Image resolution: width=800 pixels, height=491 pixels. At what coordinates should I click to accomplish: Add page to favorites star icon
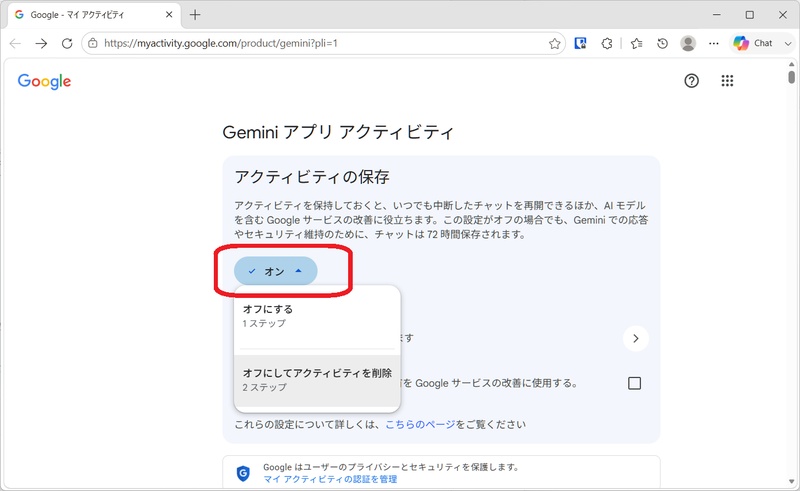tap(555, 43)
